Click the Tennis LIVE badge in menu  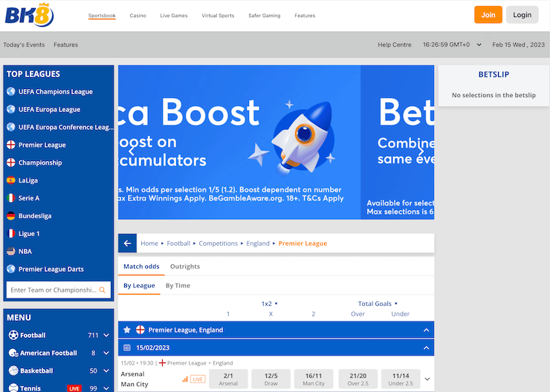(x=74, y=388)
